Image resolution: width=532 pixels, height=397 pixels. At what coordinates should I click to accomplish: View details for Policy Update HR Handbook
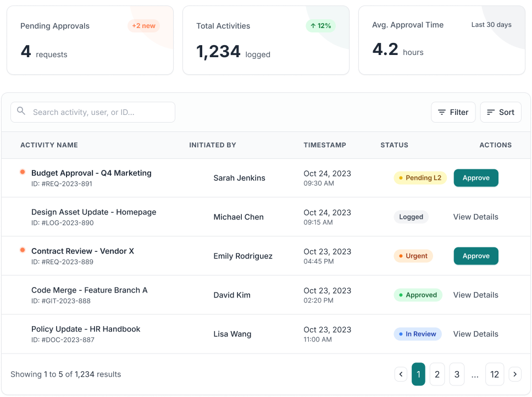click(x=475, y=334)
